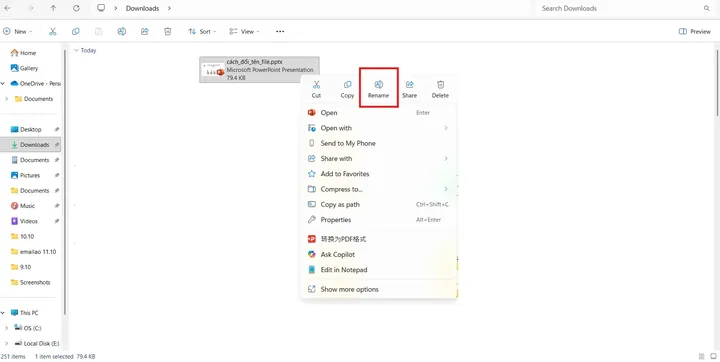
Task: Choose the convert to PDF option
Action: pyautogui.click(x=379, y=239)
